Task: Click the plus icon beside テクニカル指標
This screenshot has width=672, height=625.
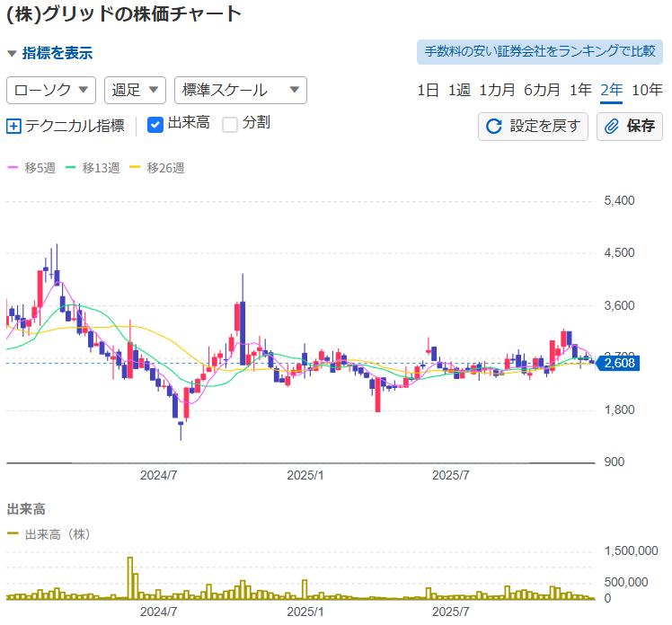Action: point(13,126)
